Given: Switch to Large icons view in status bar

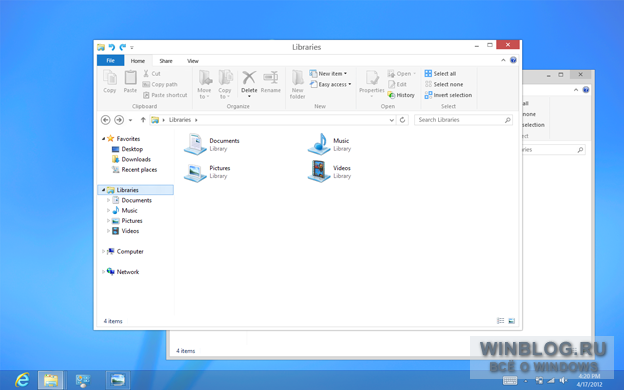Looking at the screenshot, I should pyautogui.click(x=512, y=321).
